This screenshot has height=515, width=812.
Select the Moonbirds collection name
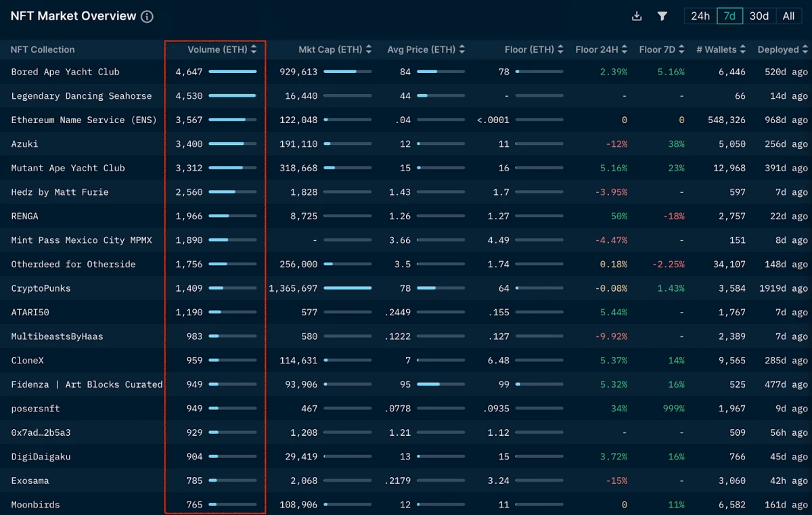tap(35, 505)
